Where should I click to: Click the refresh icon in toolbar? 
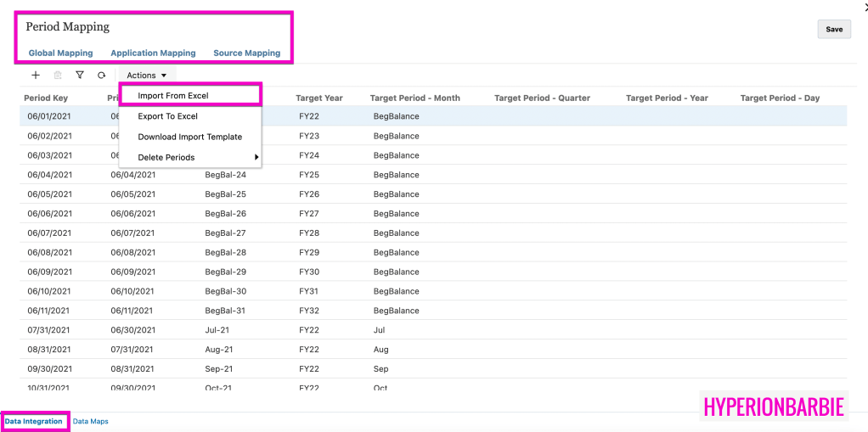coord(102,76)
